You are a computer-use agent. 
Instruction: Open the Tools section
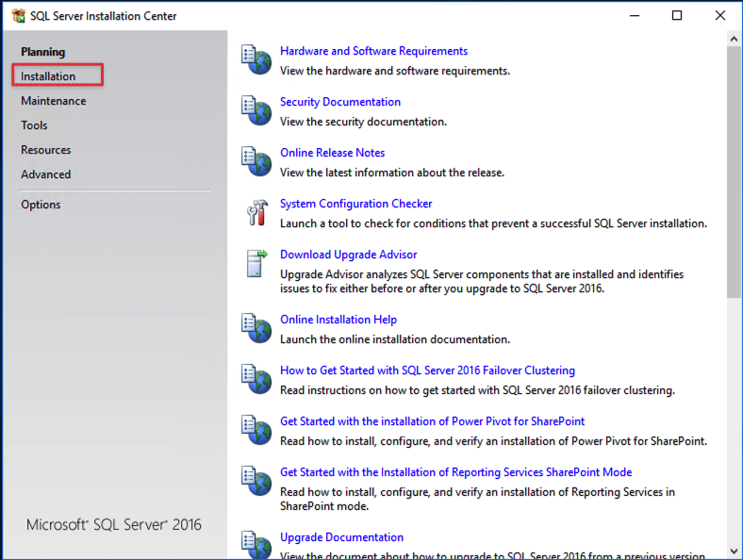coord(34,125)
